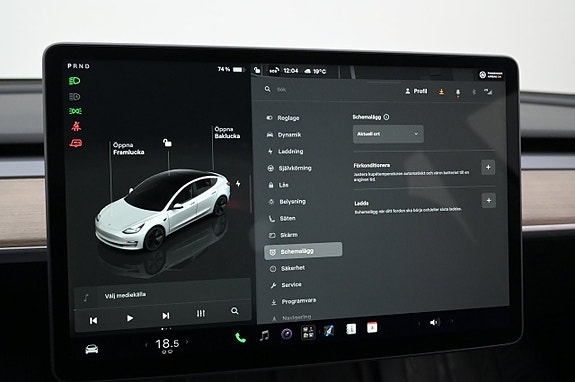
Task: Open Säkerhet settings
Action: pos(288,268)
